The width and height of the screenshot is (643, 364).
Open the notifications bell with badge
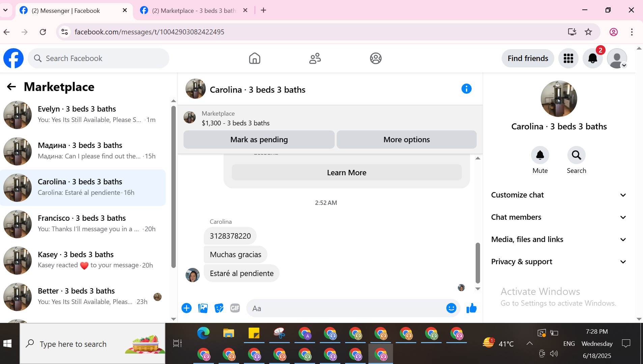pos(593,58)
